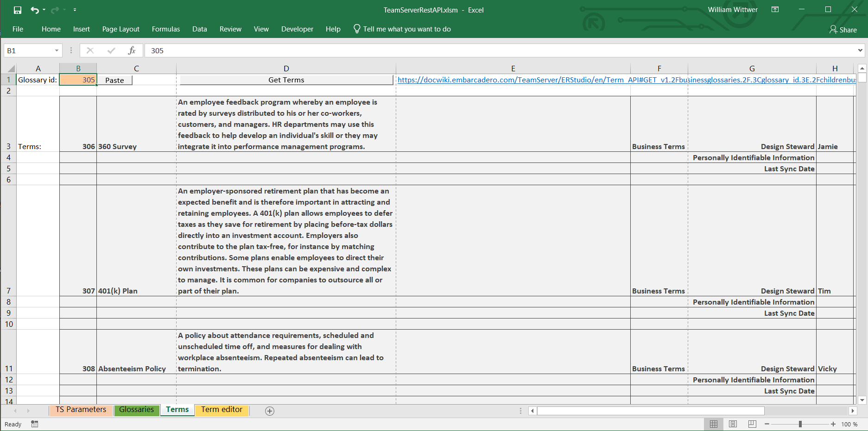Click the horizontal scrollbar thumb
Image resolution: width=868 pixels, height=431 pixels.
(651, 411)
